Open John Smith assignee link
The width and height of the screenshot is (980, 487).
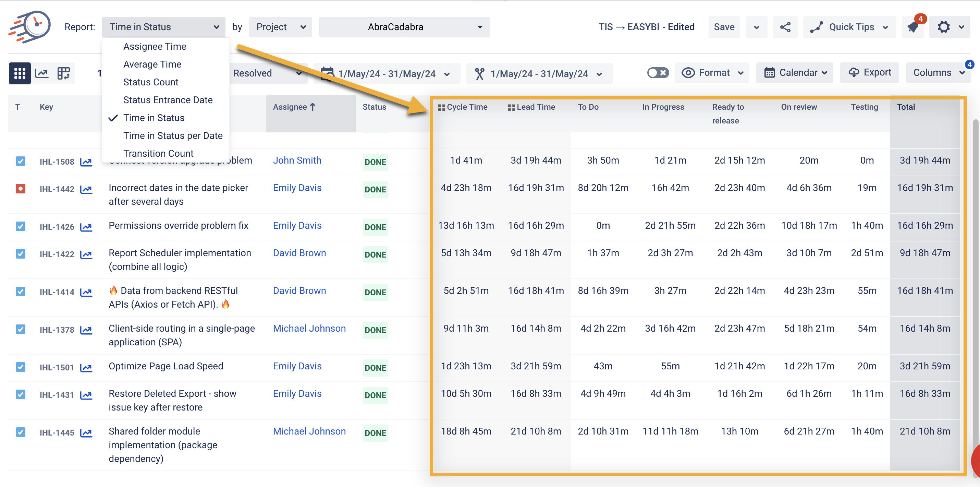[297, 160]
